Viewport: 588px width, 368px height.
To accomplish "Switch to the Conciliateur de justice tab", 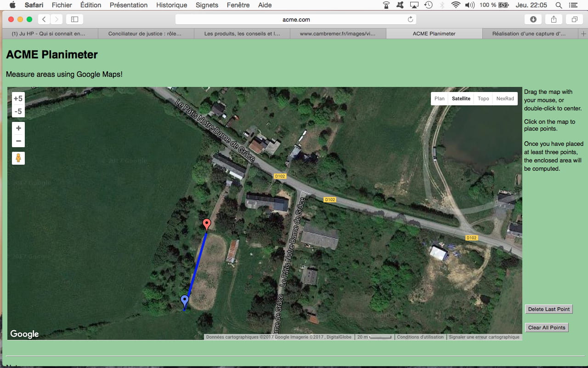I will point(145,34).
